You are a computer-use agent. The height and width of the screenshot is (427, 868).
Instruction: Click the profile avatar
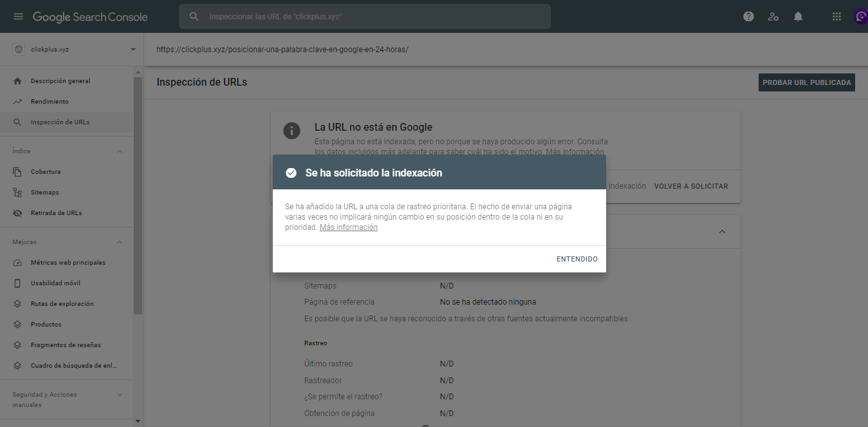click(x=860, y=16)
